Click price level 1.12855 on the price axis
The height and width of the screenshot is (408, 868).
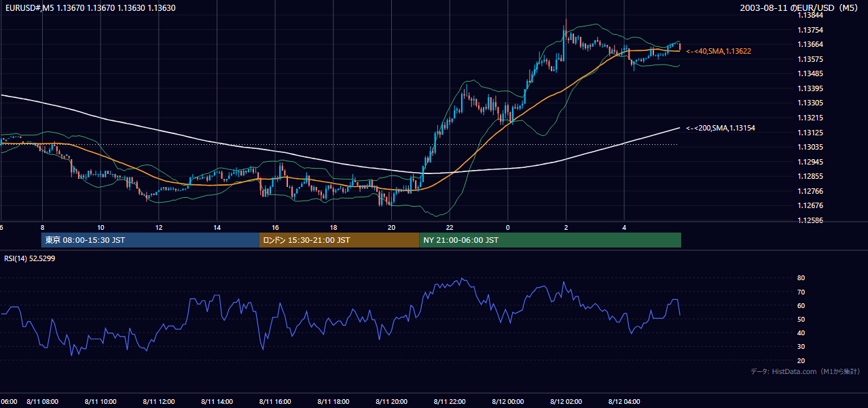point(810,176)
